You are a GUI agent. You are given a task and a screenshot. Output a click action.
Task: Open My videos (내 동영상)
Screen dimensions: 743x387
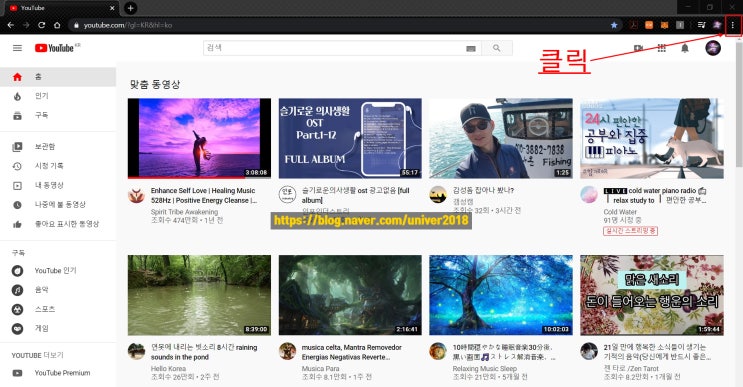(58, 186)
